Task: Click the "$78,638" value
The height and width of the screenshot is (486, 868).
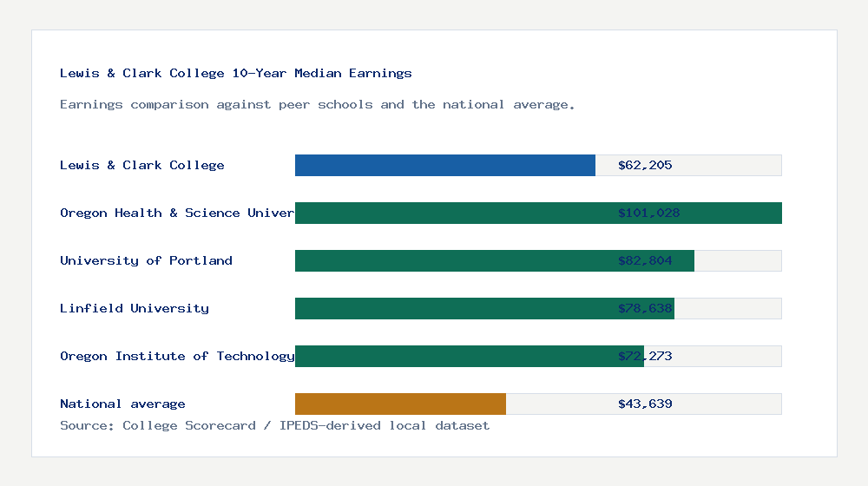Action: (x=645, y=308)
